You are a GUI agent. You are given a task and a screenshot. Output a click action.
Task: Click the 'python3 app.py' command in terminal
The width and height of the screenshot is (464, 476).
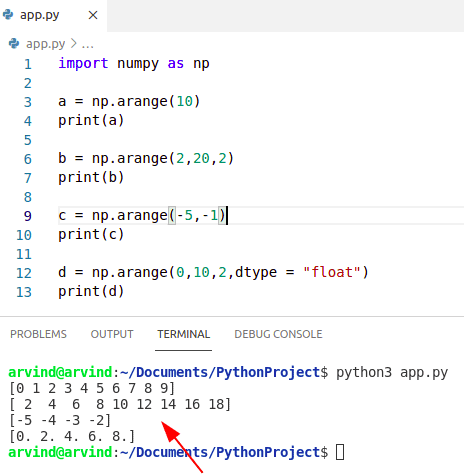pos(392,373)
